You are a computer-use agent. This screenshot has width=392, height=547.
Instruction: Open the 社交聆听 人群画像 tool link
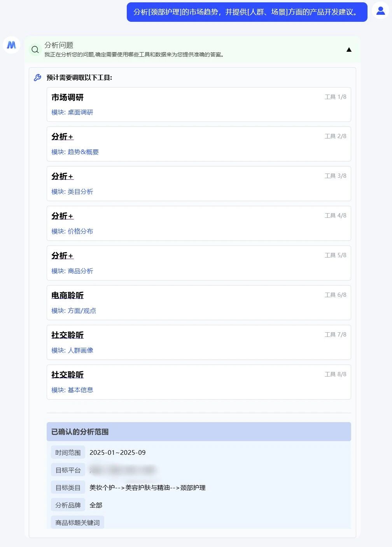coord(67,335)
